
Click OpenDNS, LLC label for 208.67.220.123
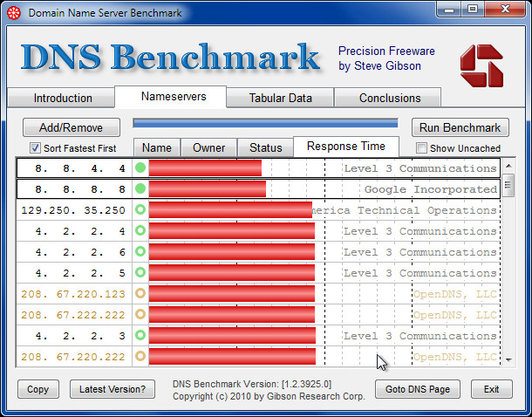point(455,294)
